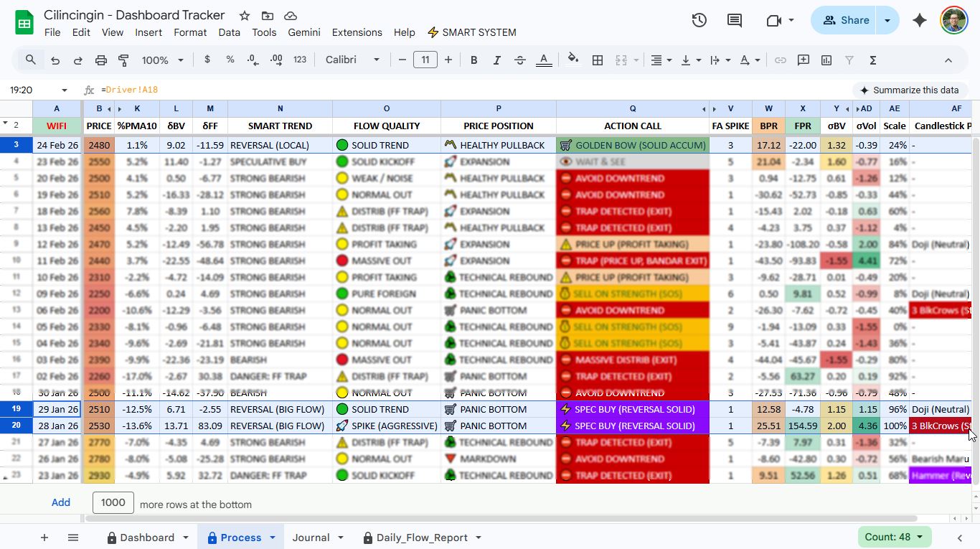Click Summarize this data button
980x549 pixels.
(x=909, y=90)
